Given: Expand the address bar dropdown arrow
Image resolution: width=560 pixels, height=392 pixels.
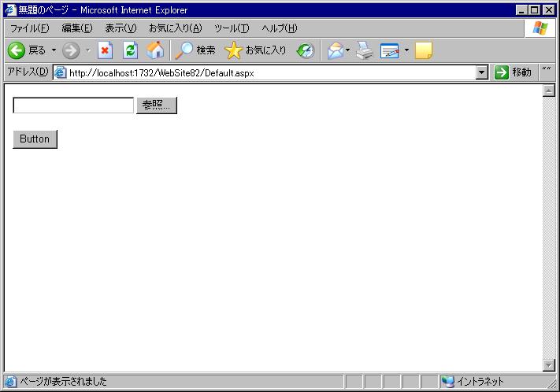Looking at the screenshot, I should pyautogui.click(x=482, y=73).
